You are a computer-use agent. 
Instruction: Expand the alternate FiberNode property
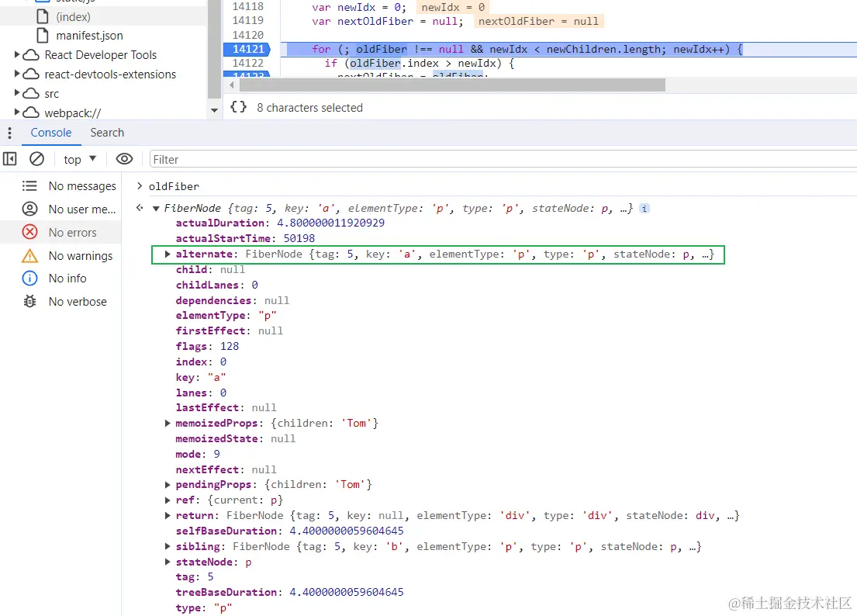[x=168, y=254]
